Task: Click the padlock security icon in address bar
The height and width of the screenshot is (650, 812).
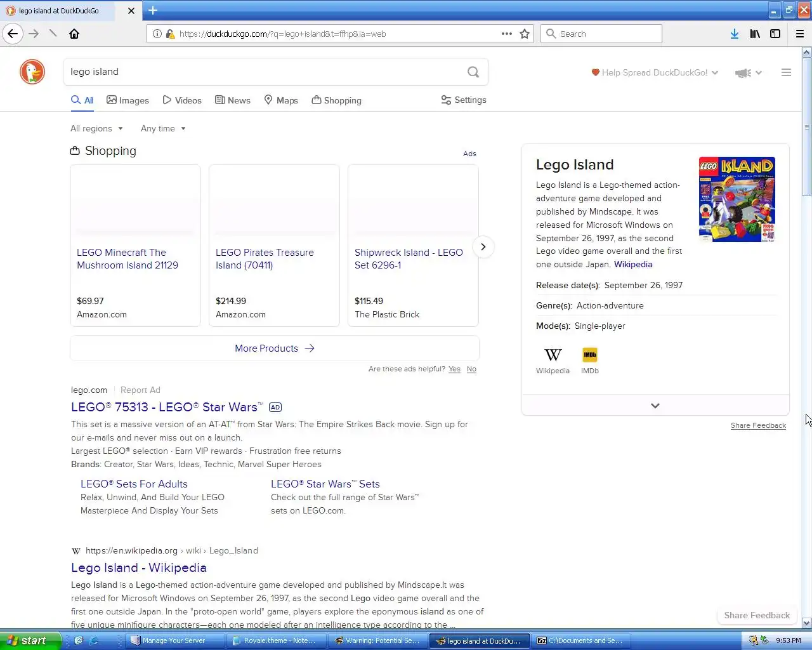Action: 170,34
